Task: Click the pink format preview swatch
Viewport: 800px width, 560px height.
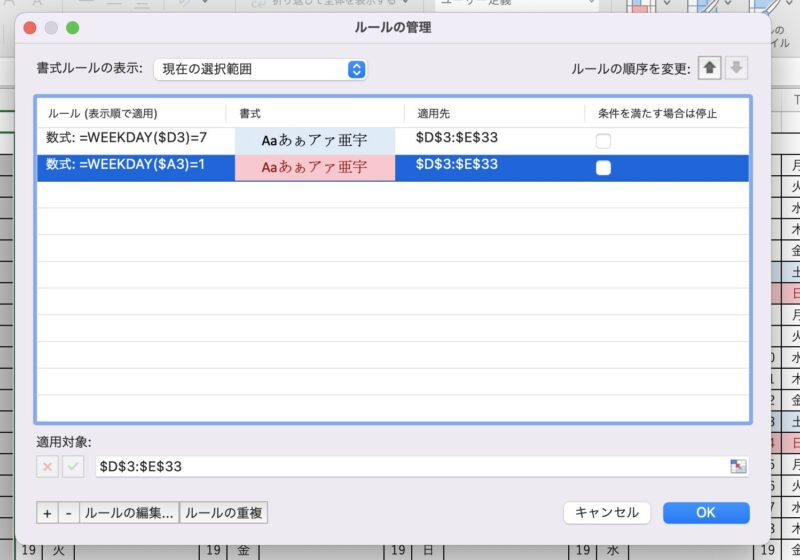Action: point(315,167)
